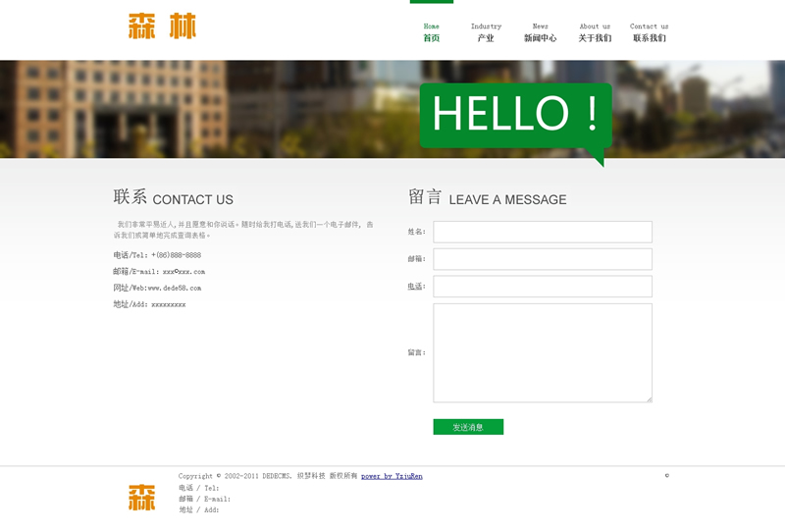Screen dimensions: 785x532
Task: Click the E-mail xxx@xxx.com contact line
Action: 159,271
